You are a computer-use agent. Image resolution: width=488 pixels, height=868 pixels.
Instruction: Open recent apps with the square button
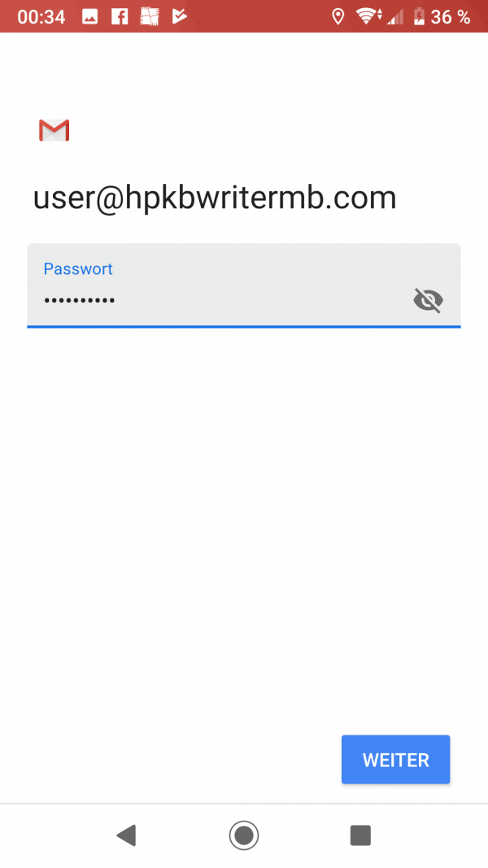(x=361, y=835)
